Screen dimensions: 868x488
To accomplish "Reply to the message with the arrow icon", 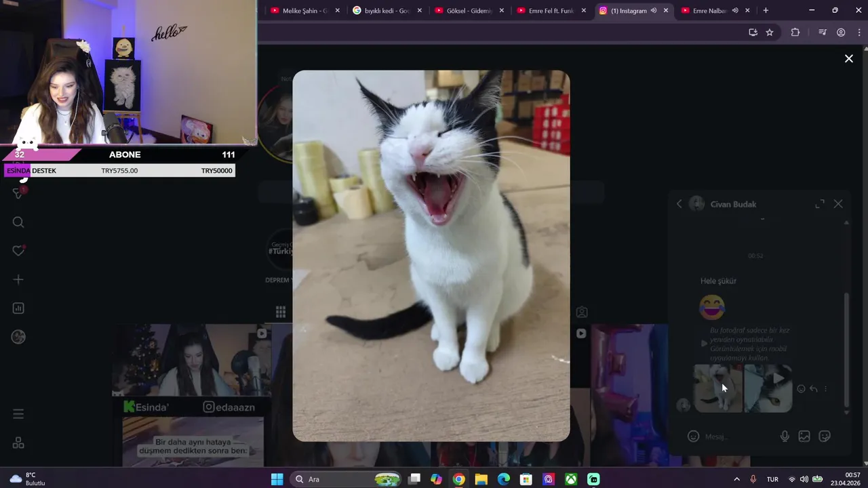I will pyautogui.click(x=813, y=389).
